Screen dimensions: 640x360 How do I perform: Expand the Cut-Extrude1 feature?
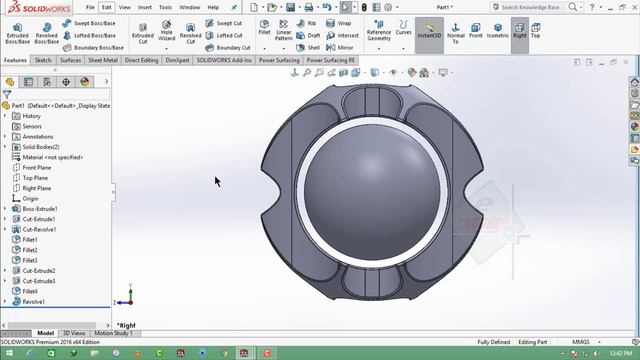coord(5,219)
